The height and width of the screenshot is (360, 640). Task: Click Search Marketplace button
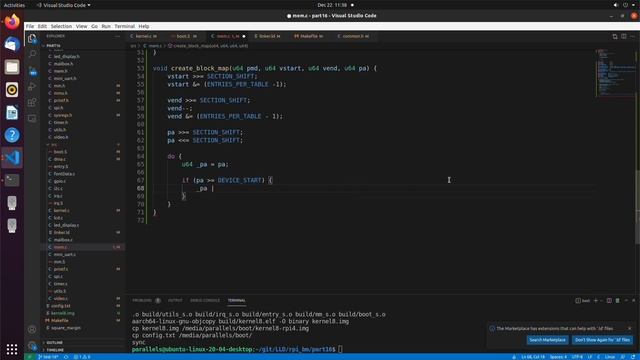pyautogui.click(x=547, y=340)
